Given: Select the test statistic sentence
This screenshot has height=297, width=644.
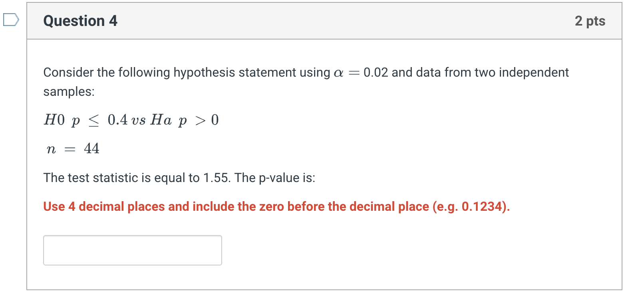Looking at the screenshot, I should (179, 178).
